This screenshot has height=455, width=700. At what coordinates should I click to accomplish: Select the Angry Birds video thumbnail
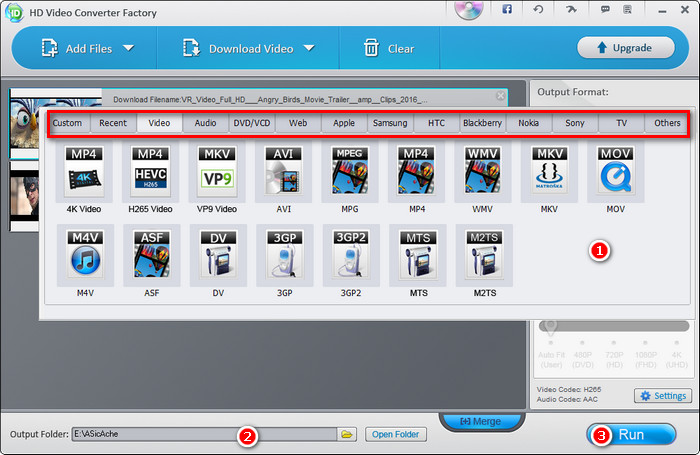click(25, 124)
